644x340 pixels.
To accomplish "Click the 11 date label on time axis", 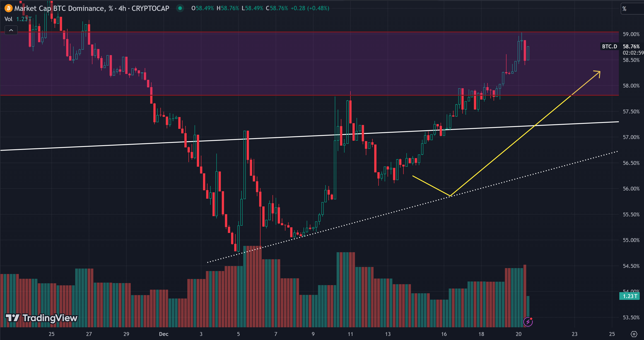I will [x=350, y=334].
